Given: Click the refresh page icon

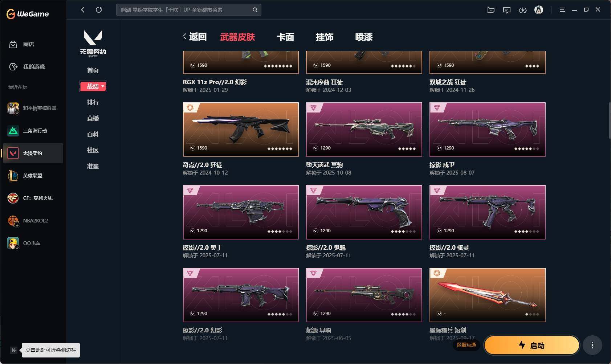Looking at the screenshot, I should 99,10.
